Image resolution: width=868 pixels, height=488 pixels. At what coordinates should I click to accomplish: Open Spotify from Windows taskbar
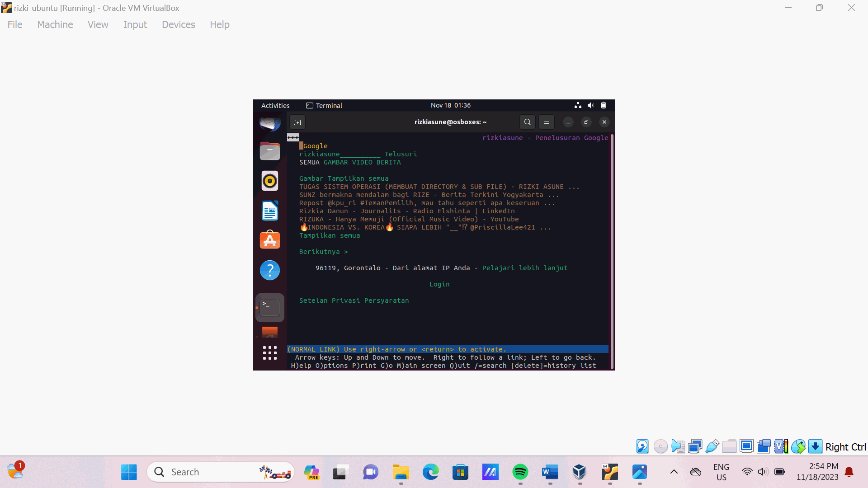520,472
